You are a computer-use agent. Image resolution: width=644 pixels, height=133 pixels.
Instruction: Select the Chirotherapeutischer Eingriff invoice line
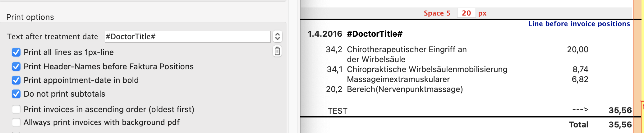tap(407, 50)
